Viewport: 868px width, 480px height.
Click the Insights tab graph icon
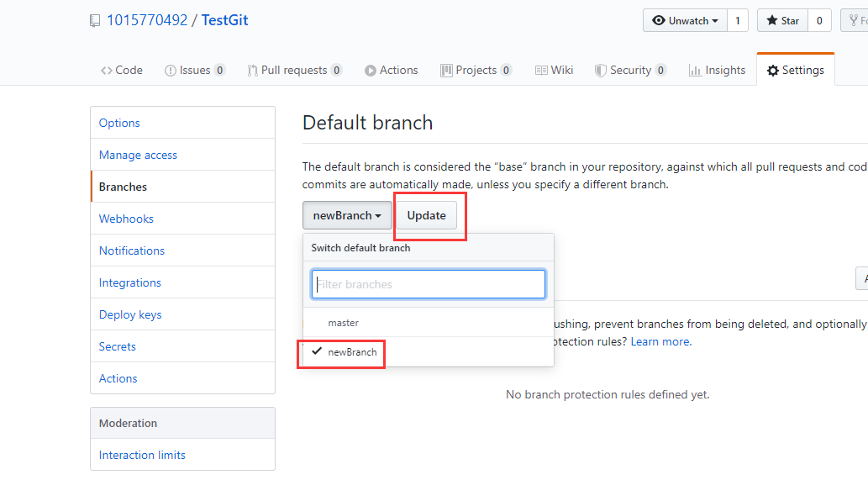[x=695, y=71]
